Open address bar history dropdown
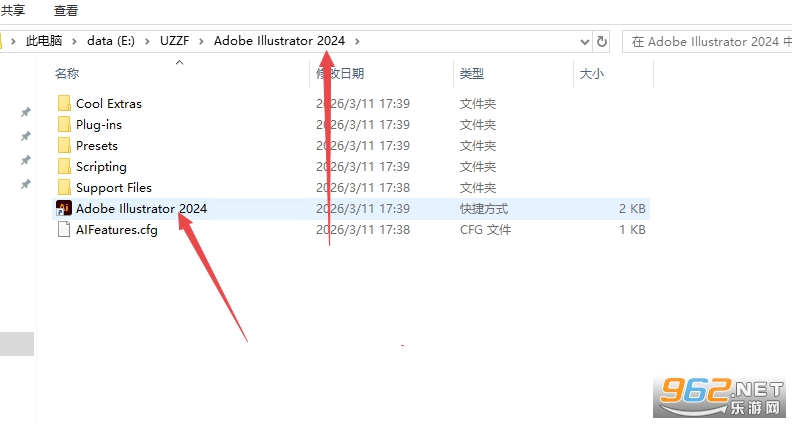 coord(584,42)
